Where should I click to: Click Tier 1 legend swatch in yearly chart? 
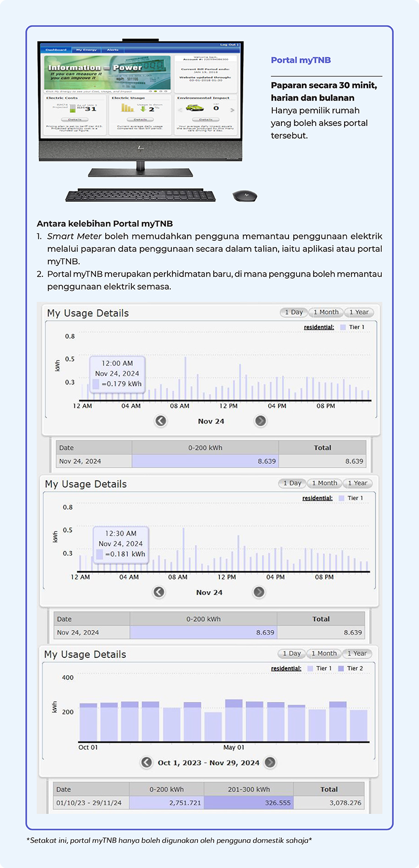click(x=311, y=668)
